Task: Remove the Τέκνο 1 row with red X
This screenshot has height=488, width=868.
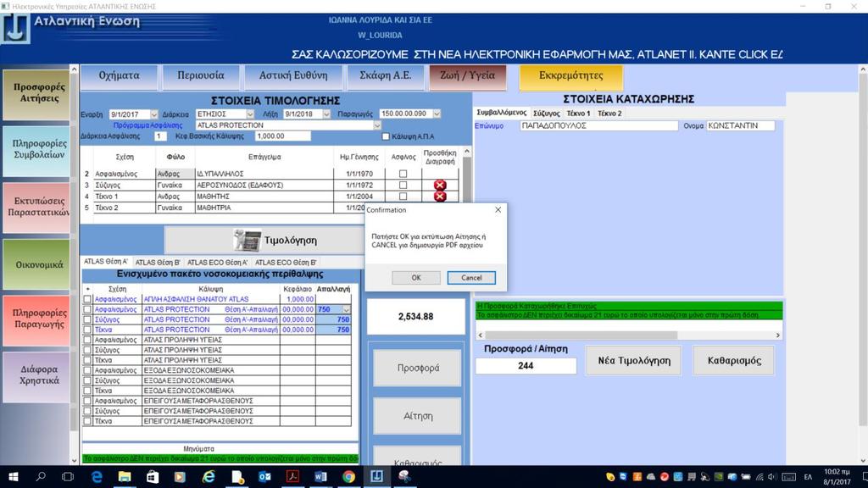Action: click(x=440, y=197)
